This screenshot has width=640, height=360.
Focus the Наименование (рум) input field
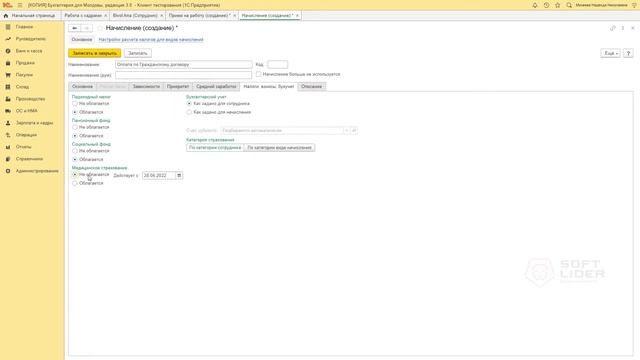184,75
